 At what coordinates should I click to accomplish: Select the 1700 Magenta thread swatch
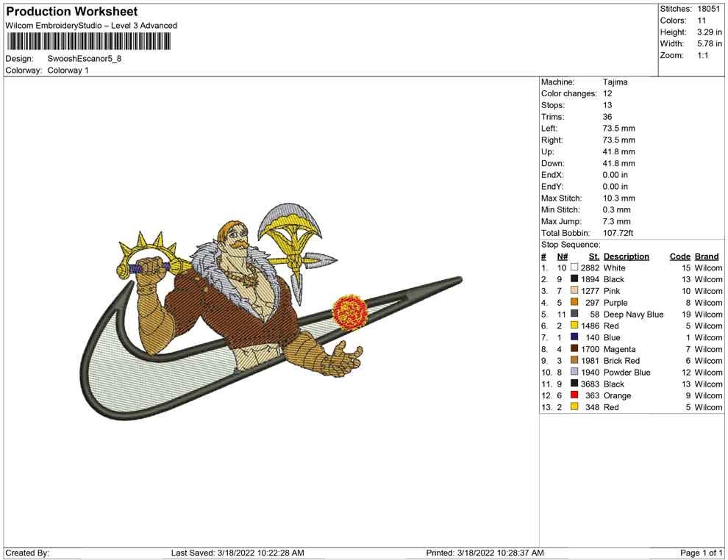(574, 348)
